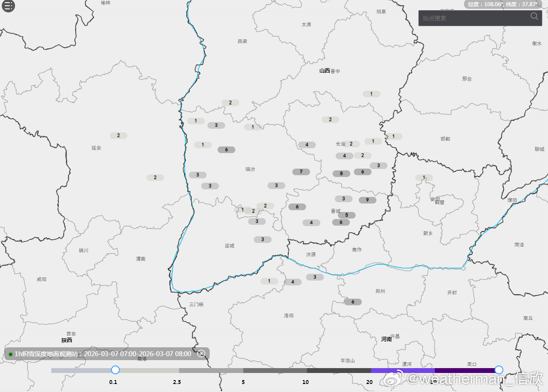Click the 铜川 city label
548x392 pixels.
pos(84,250)
